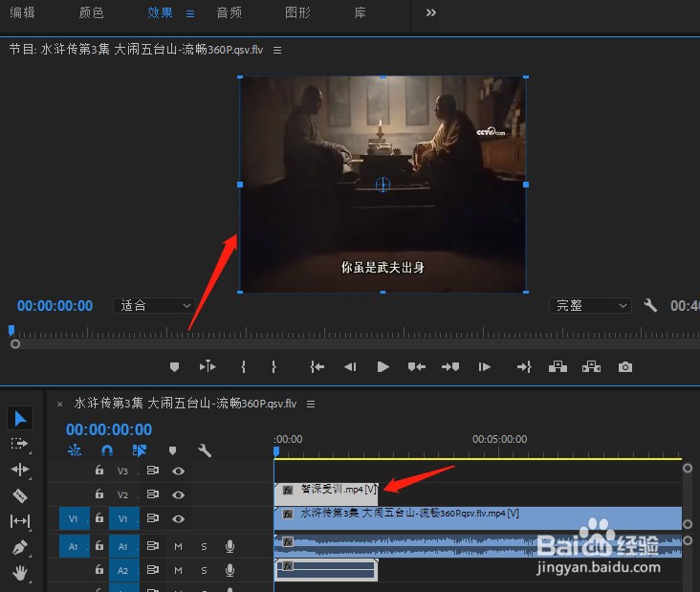Select the Pen tool

point(20,547)
